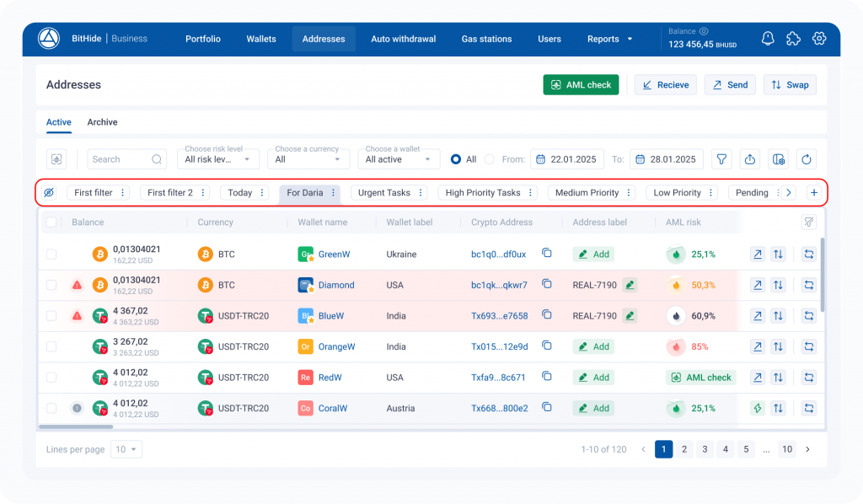Tick the select-all checkbox in table header
This screenshot has width=863, height=504.
[x=51, y=223]
